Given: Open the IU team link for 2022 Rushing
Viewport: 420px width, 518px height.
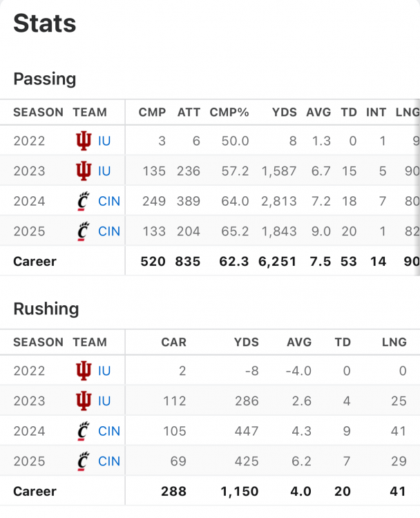Looking at the screenshot, I should pos(104,371).
